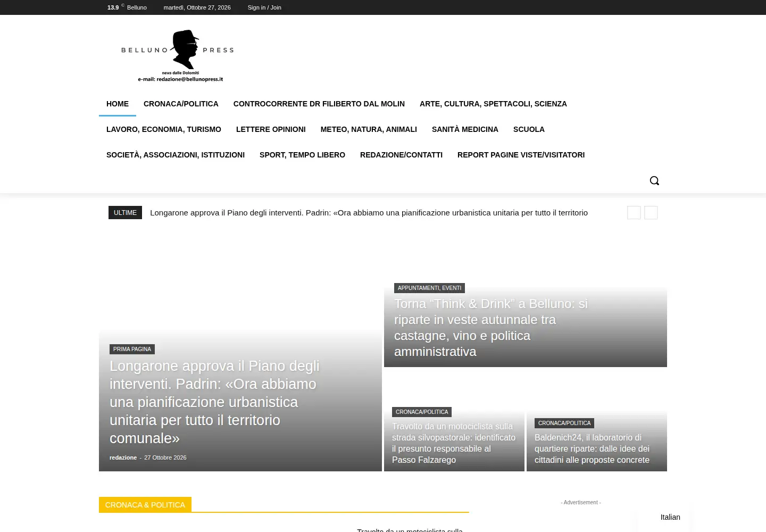The width and height of the screenshot is (766, 532).
Task: Open the Italian language selector
Action: (x=670, y=517)
